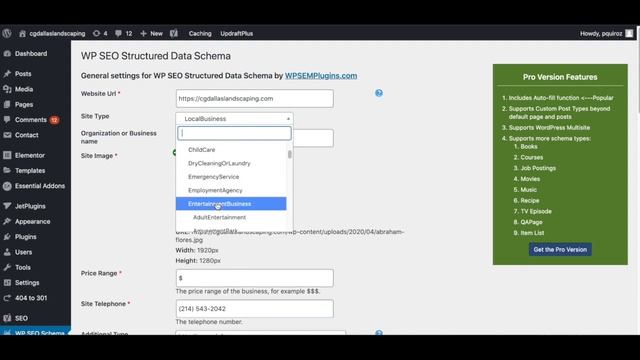Open the 404 to 301 menu item
Viewport: 640px width, 360px height.
click(x=31, y=298)
